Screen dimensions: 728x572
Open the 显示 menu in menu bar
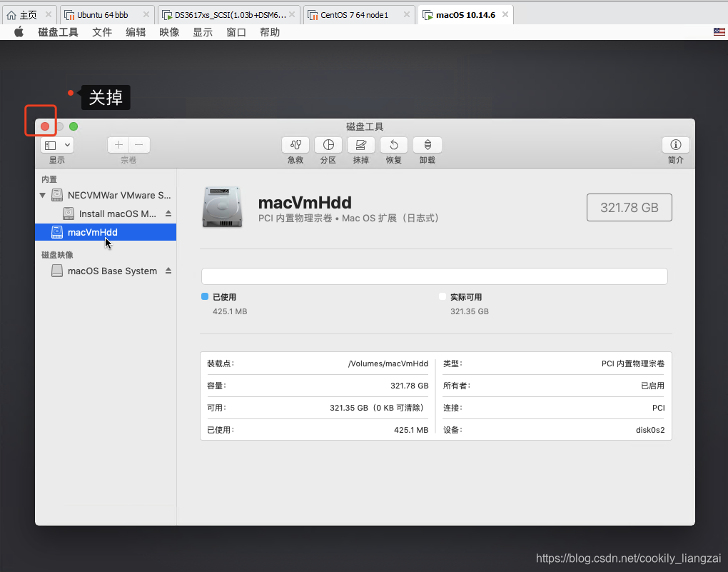203,32
